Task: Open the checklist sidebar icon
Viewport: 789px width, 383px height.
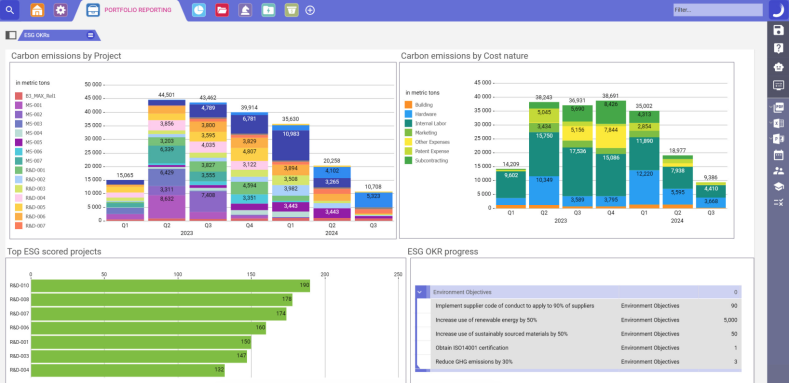Action: 778,202
